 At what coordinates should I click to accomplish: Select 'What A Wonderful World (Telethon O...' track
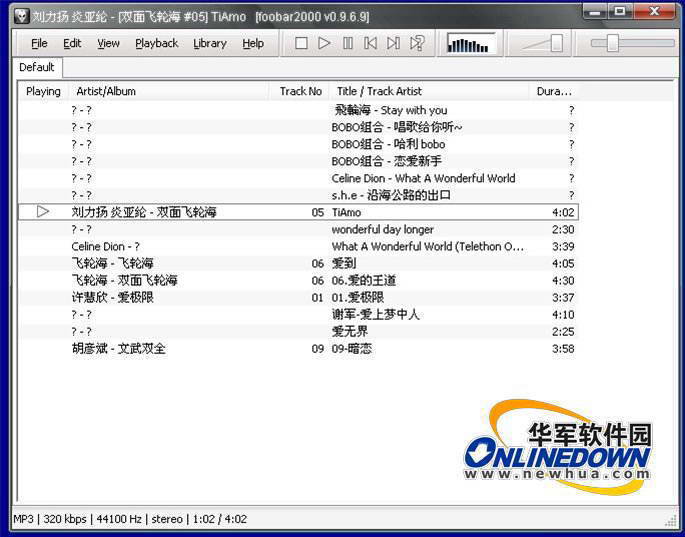(428, 246)
